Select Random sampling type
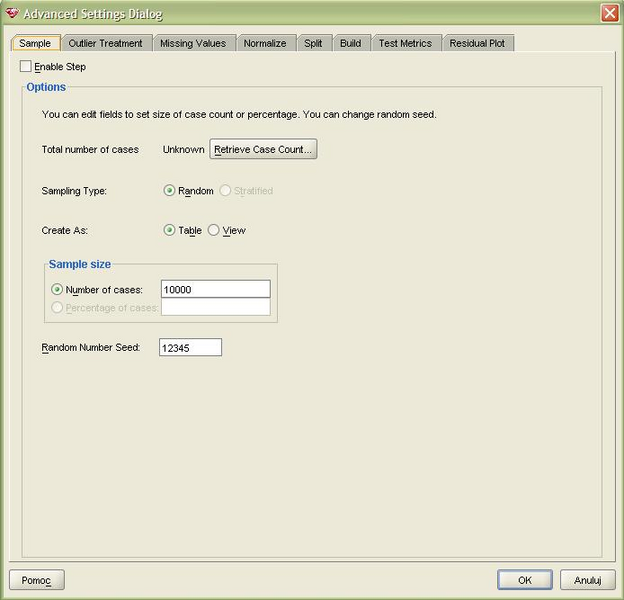This screenshot has height=600, width=624. 169,191
